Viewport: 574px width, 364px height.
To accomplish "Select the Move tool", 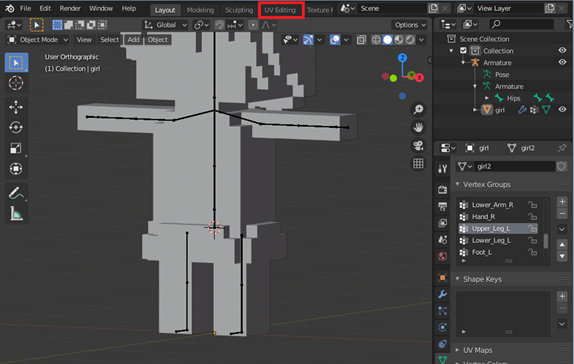I will pyautogui.click(x=16, y=107).
